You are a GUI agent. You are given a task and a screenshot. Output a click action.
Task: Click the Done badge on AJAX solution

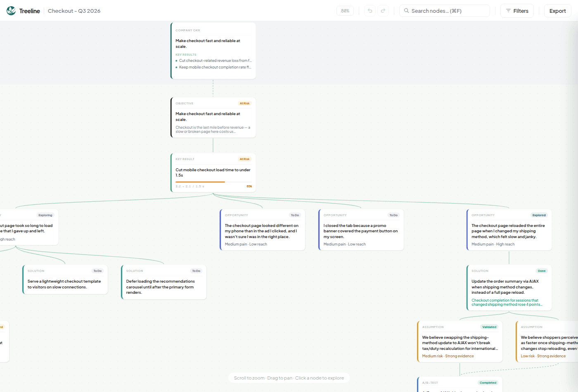pyautogui.click(x=542, y=271)
